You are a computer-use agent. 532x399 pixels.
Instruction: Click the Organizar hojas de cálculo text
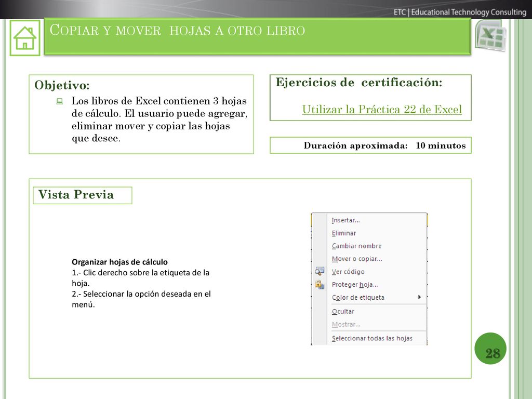120,262
